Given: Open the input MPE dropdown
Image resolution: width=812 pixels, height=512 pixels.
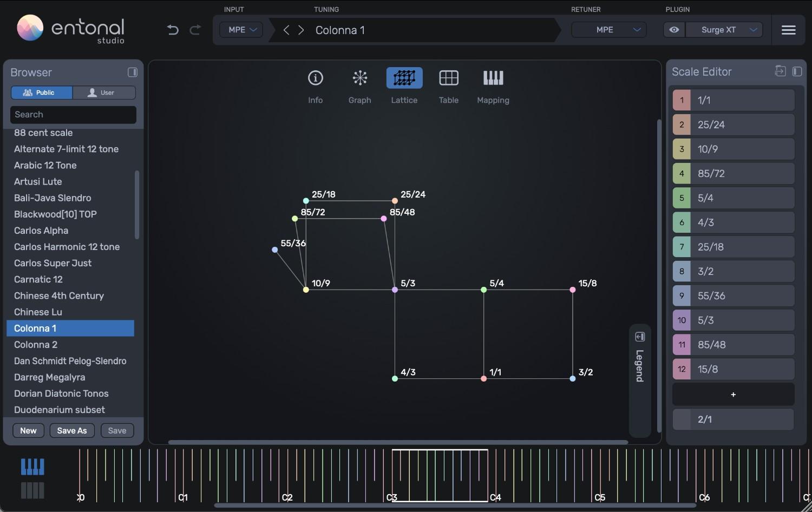Looking at the screenshot, I should point(240,30).
